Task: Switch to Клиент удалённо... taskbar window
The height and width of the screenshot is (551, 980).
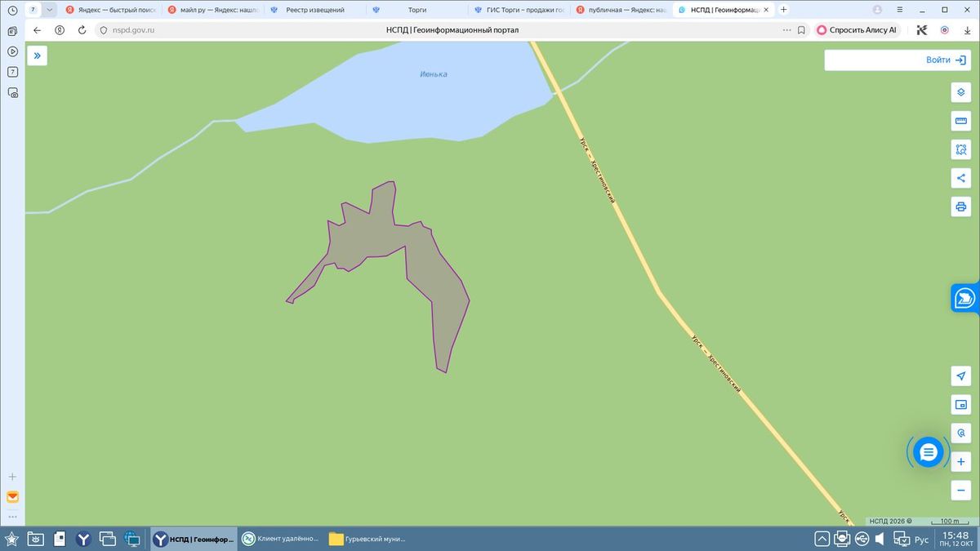Action: pyautogui.click(x=279, y=539)
